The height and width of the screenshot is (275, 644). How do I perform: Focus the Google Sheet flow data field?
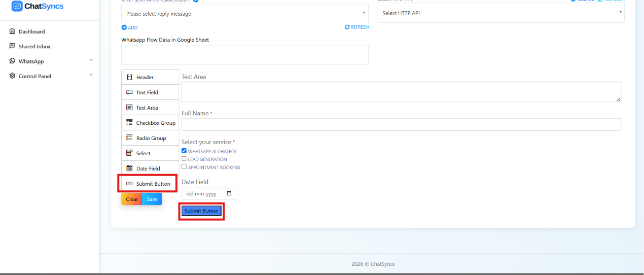(x=245, y=55)
